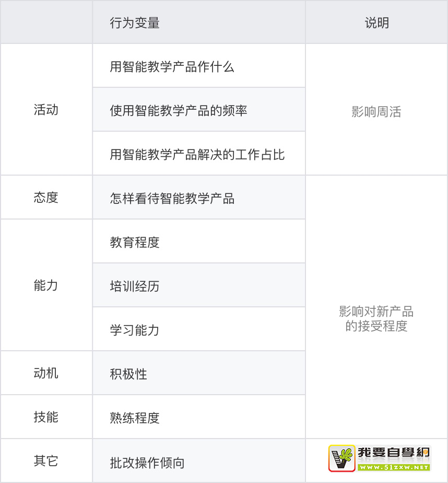The image size is (448, 483).
Task: Open the www.51zxw.net link
Action: [394, 467]
